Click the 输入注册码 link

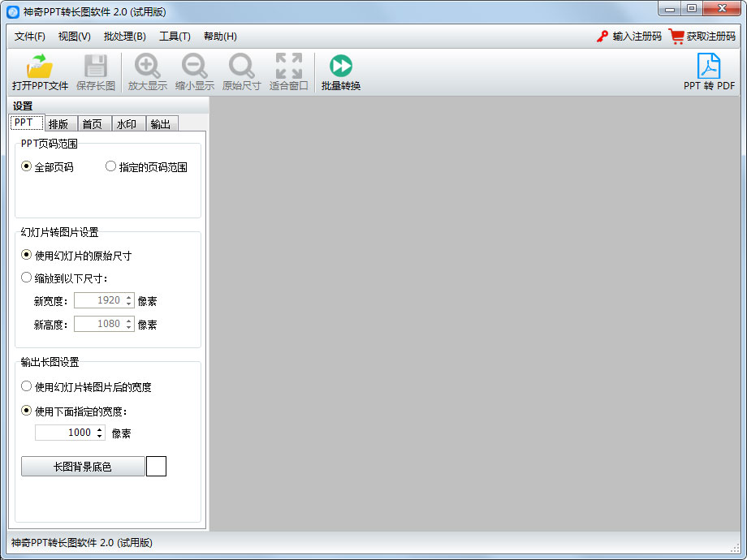tap(630, 37)
